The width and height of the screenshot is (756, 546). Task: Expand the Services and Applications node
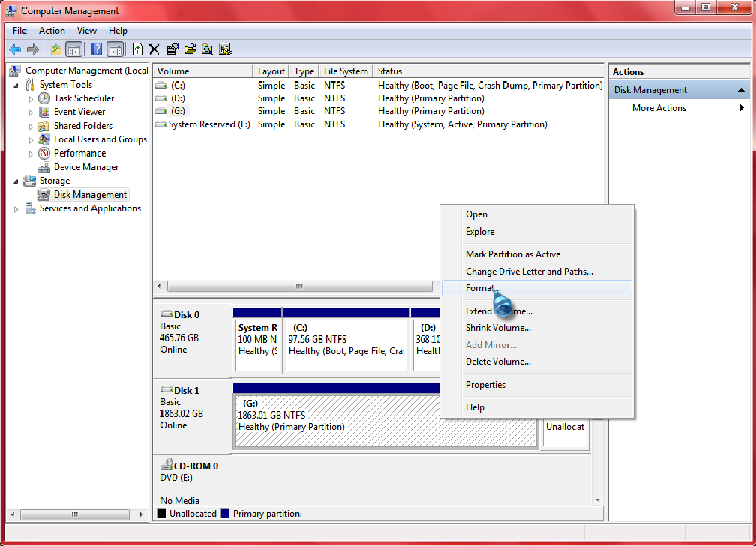[16, 209]
